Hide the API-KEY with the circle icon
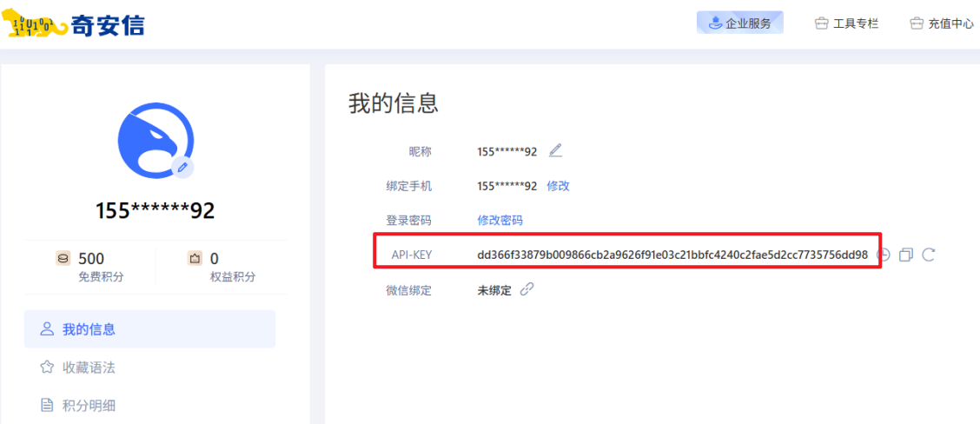 tap(883, 255)
